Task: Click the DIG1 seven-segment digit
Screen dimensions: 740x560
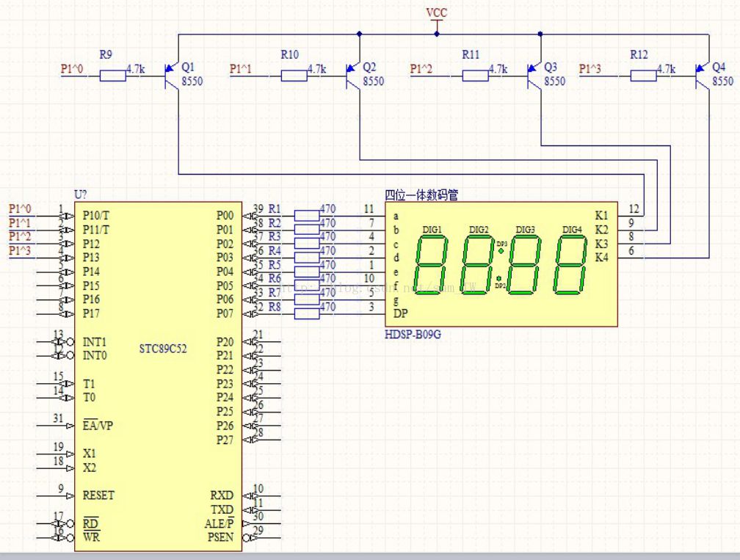Action: 432,265
